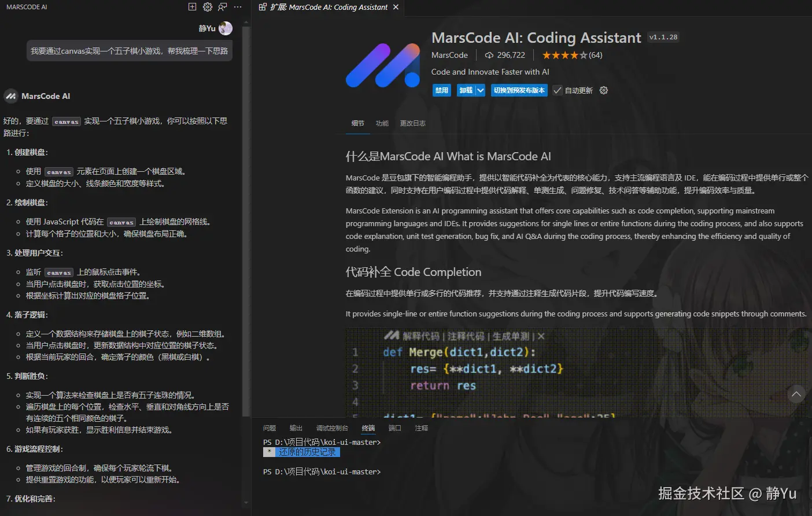Open the 输出 panel tab

pyautogui.click(x=296, y=428)
